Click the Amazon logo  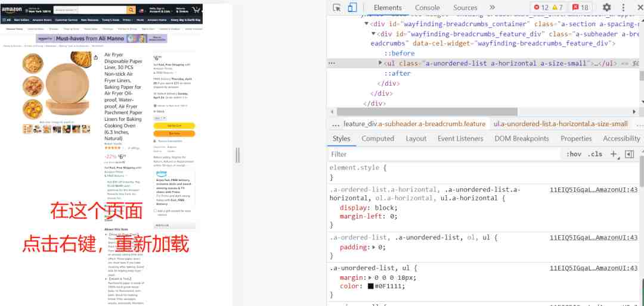(11, 10)
